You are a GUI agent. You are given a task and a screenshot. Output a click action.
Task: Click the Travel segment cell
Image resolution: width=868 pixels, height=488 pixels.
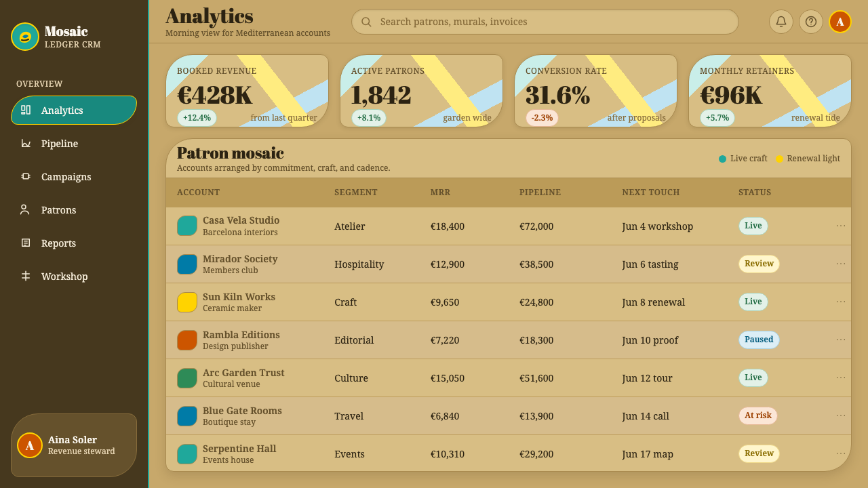pos(349,416)
